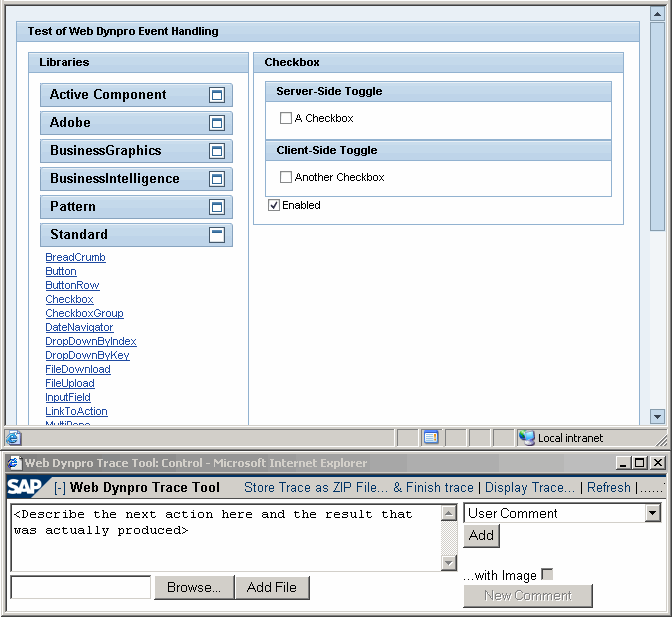
Task: Maximize the Trace Tool window
Action: 639,463
